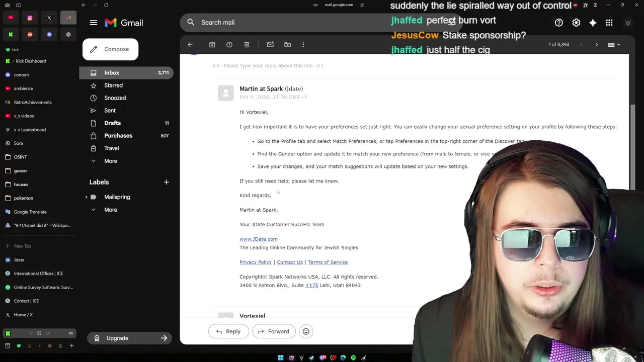This screenshot has width=644, height=362.
Task: Open input tools keyboard dropdown
Action: (614, 45)
